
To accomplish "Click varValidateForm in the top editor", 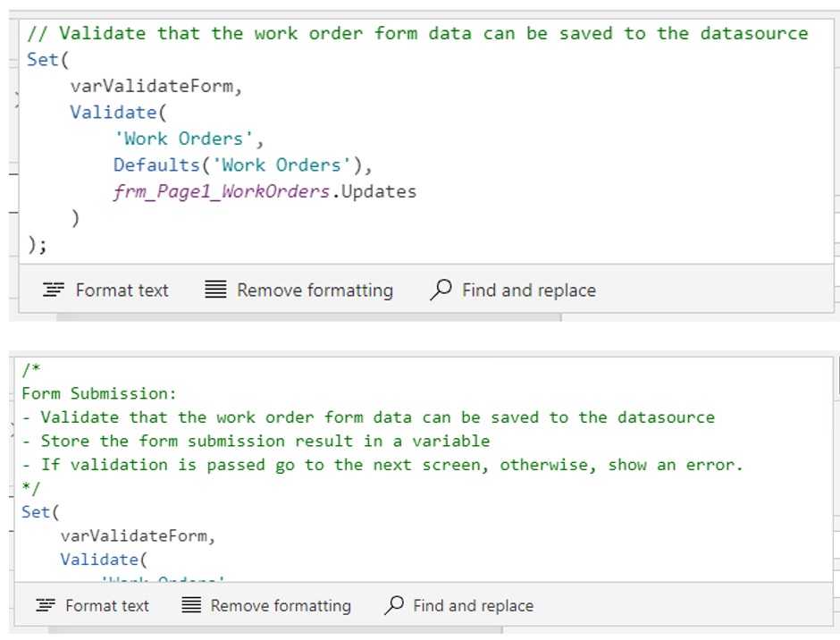I will (156, 86).
